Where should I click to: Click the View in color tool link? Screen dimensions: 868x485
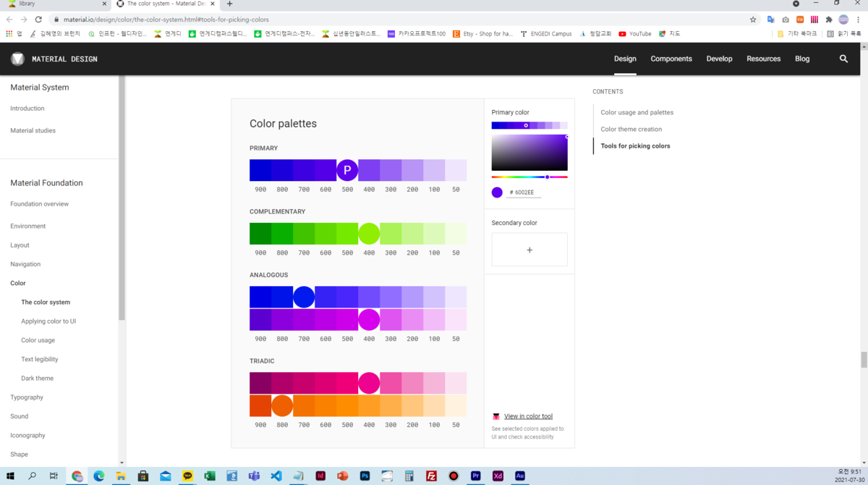click(x=528, y=416)
